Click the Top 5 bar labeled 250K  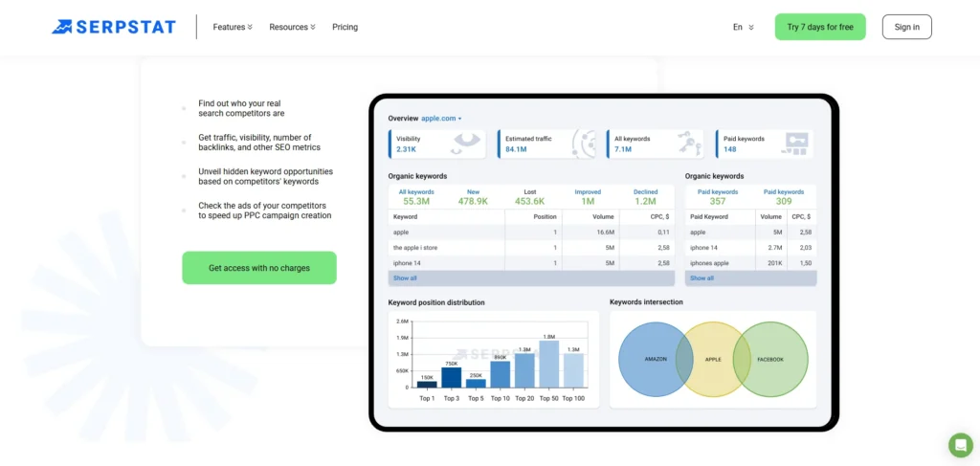pos(476,384)
